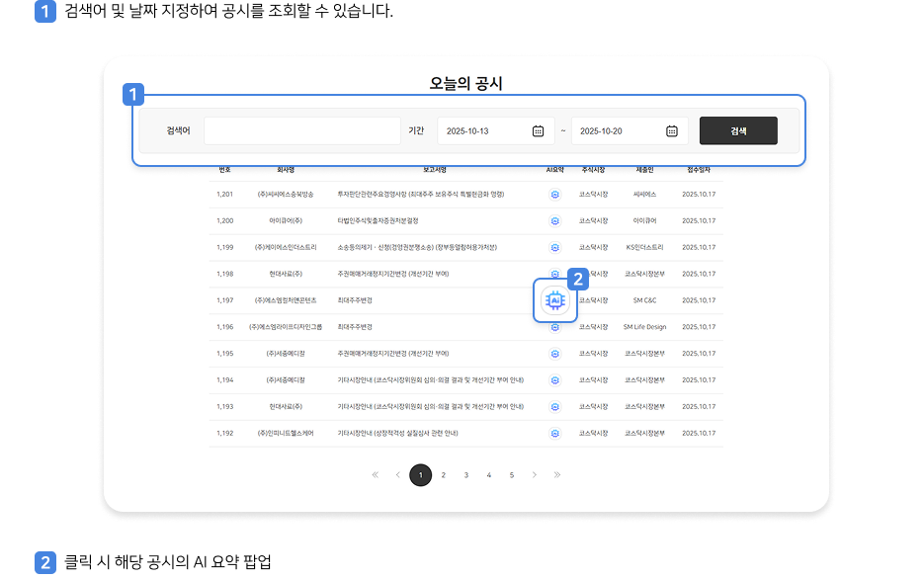Open the calendar picker for end date 2025-10-20
Image resolution: width=924 pixels, height=579 pixels.
[671, 130]
